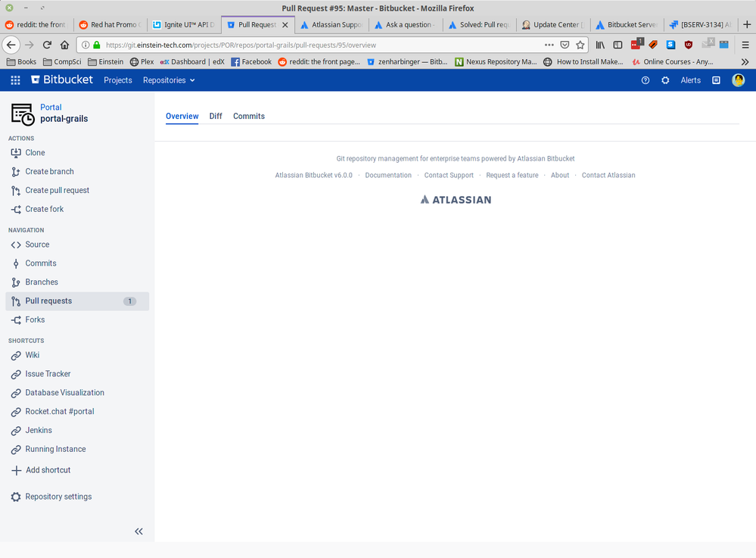Select the Overview tab
The width and height of the screenshot is (756, 558).
(x=182, y=116)
